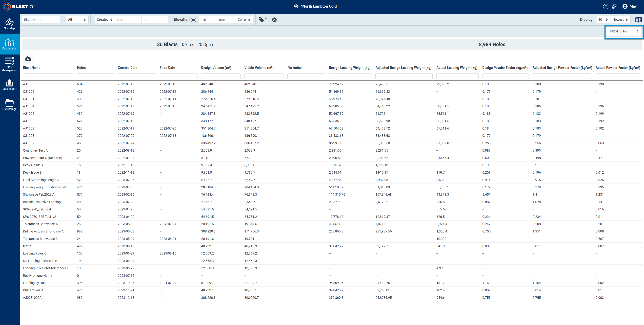The image size is (644, 325).
Task: Click the Blast Name search field
Action: (x=41, y=20)
